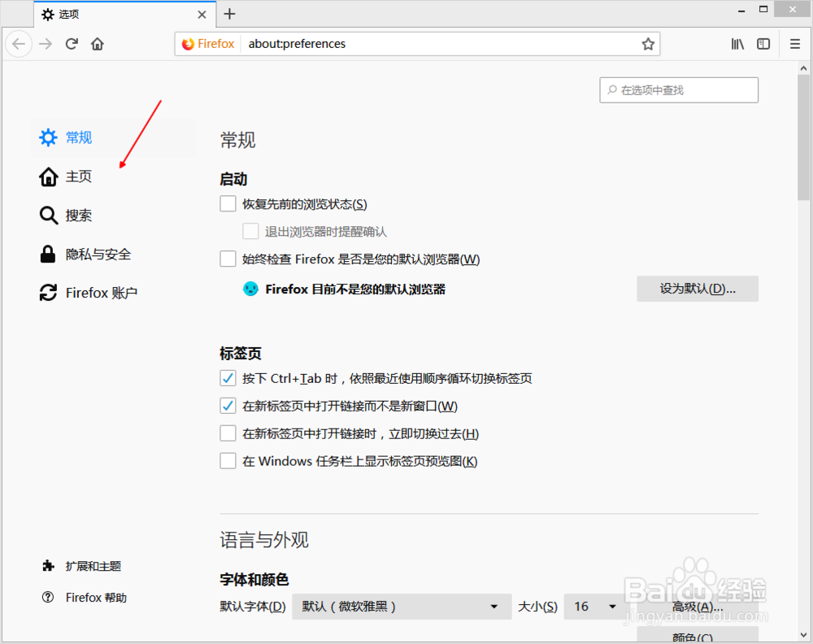This screenshot has height=644, width=813.
Task: Show sidebars with the sidebar icon
Action: pyautogui.click(x=763, y=44)
